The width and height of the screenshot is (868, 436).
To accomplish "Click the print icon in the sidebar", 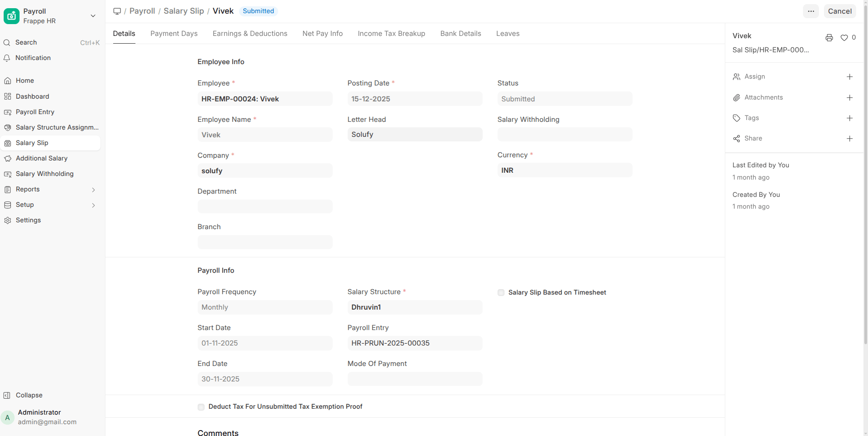I will [x=829, y=38].
